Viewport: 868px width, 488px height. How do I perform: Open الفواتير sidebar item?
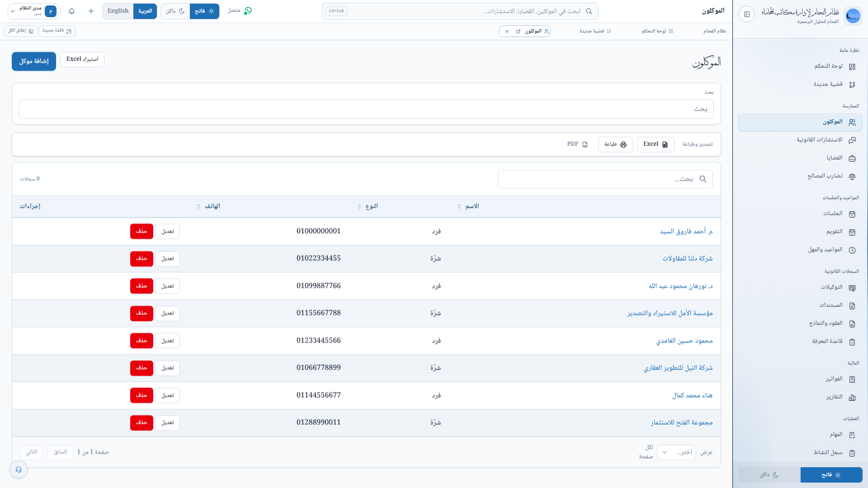click(x=800, y=379)
